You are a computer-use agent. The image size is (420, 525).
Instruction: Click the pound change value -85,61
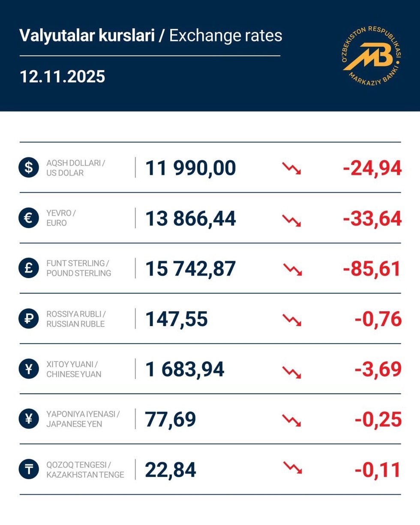coord(372,269)
